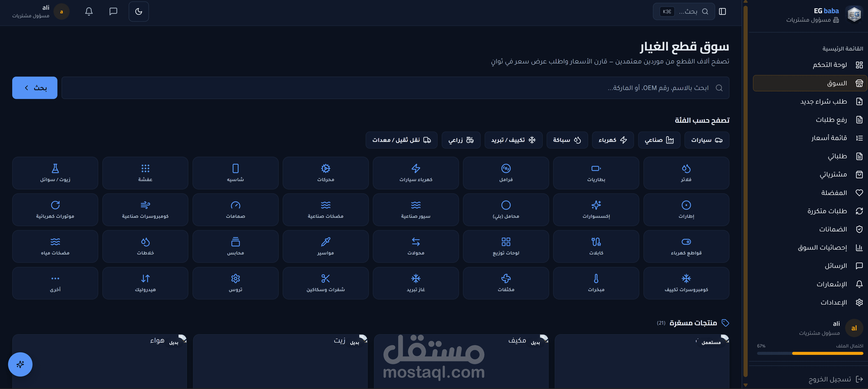
Task: Click the profile completion progress bar
Action: 810,353
